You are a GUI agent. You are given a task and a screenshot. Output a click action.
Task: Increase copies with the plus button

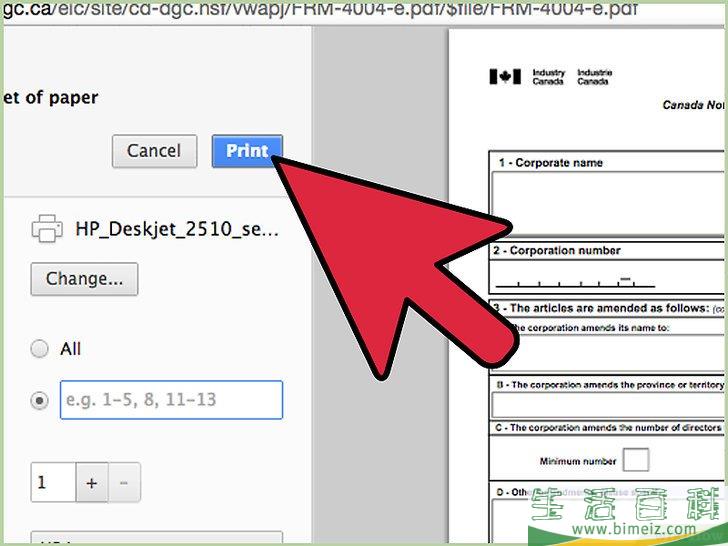(92, 482)
